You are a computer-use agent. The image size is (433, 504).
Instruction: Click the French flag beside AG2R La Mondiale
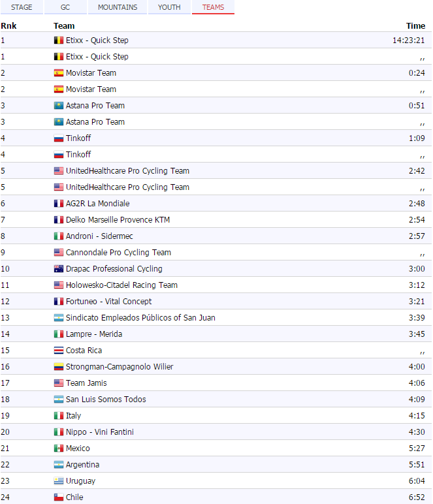[x=59, y=204]
